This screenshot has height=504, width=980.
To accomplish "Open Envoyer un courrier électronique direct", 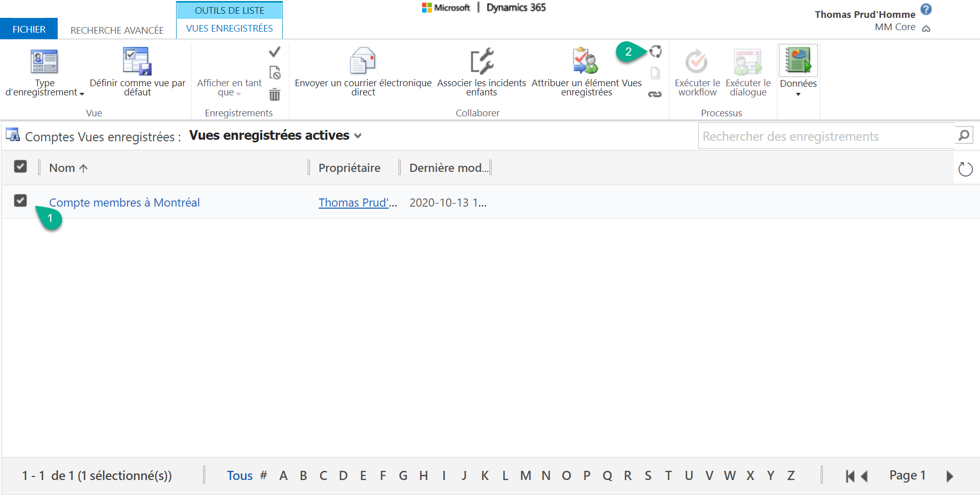I will pyautogui.click(x=362, y=62).
